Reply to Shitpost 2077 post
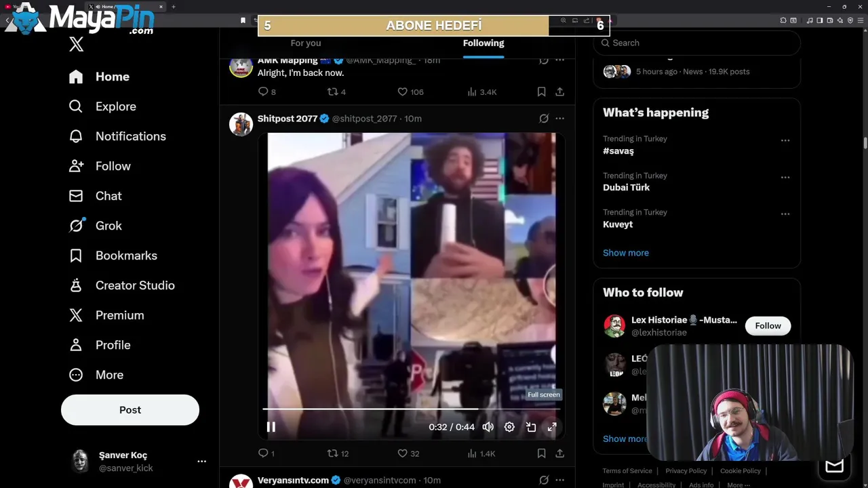868x488 pixels. coord(267,453)
